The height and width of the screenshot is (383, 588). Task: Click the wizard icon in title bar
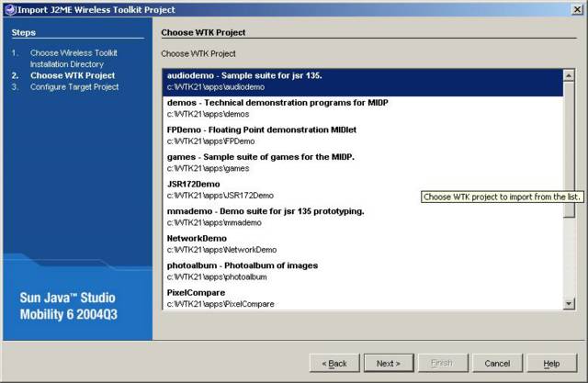(x=8, y=9)
